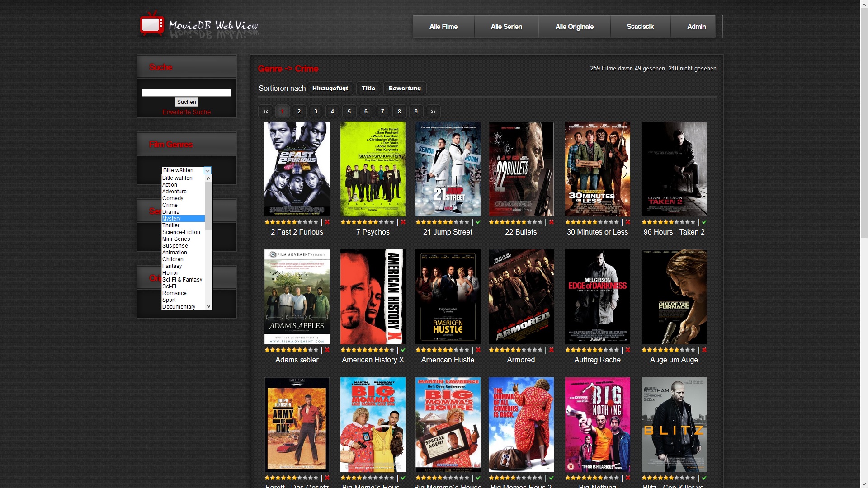Screen dimensions: 868x488
Task: Click red X icon under Armored
Action: [x=552, y=350]
